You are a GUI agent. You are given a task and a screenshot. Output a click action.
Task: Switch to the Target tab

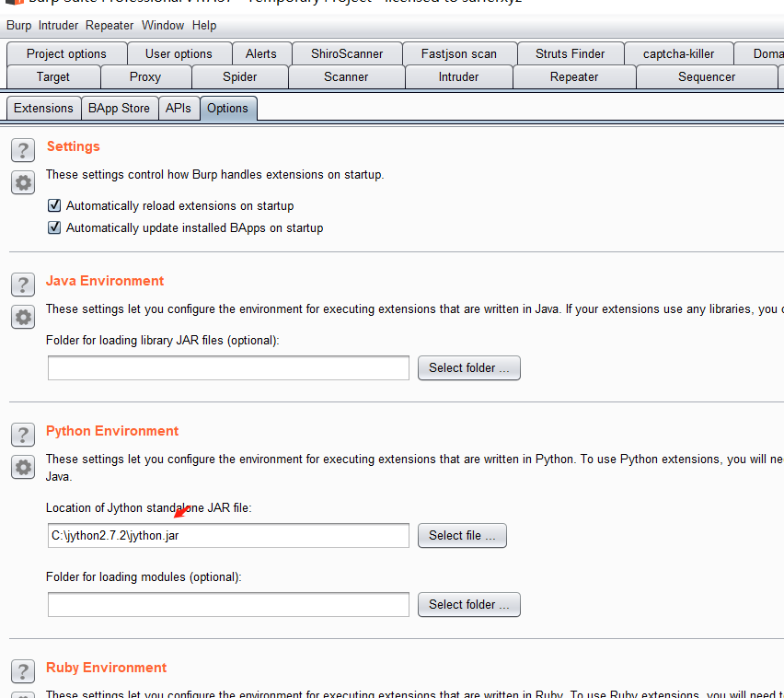53,77
